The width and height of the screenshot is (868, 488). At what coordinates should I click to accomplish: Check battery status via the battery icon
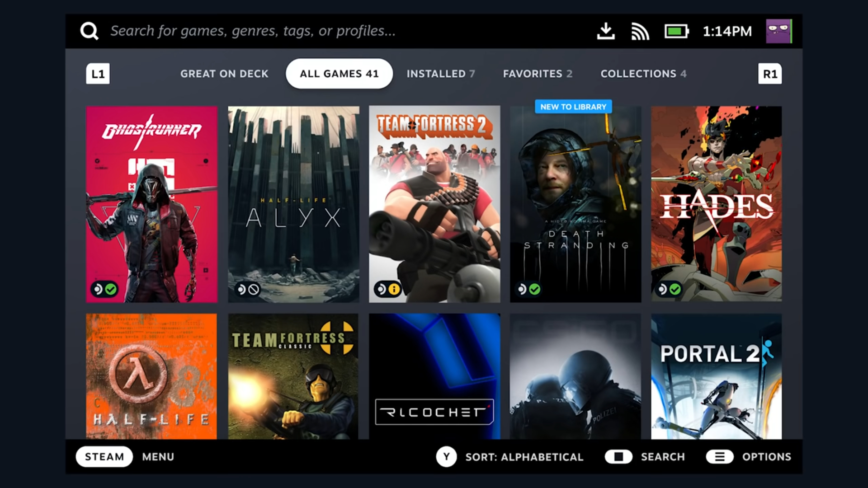click(675, 31)
